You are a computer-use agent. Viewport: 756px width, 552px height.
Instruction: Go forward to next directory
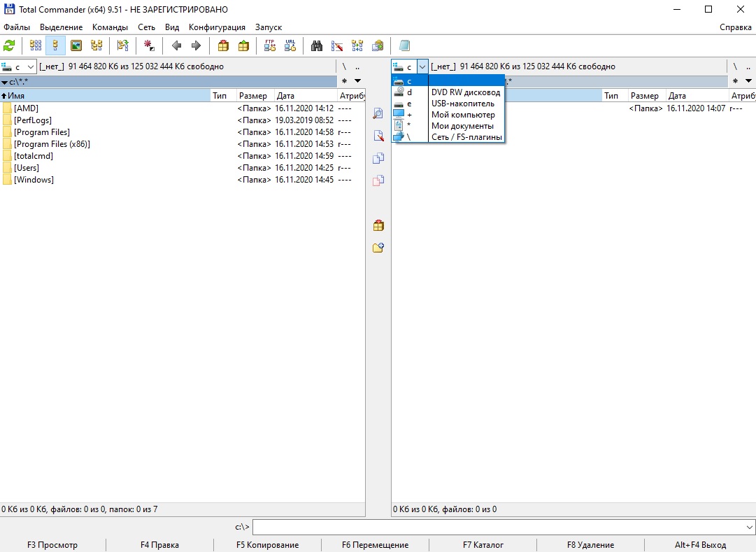[197, 46]
